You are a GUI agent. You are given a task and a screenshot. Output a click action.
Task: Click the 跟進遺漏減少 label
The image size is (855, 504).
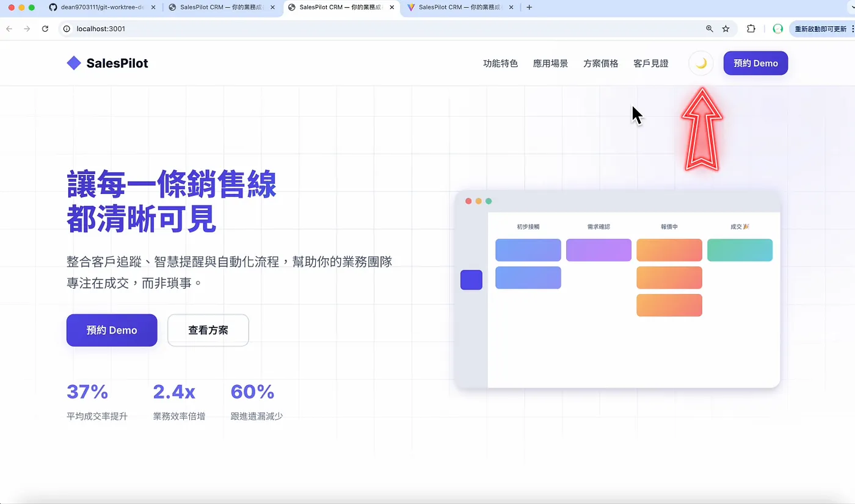(x=256, y=416)
